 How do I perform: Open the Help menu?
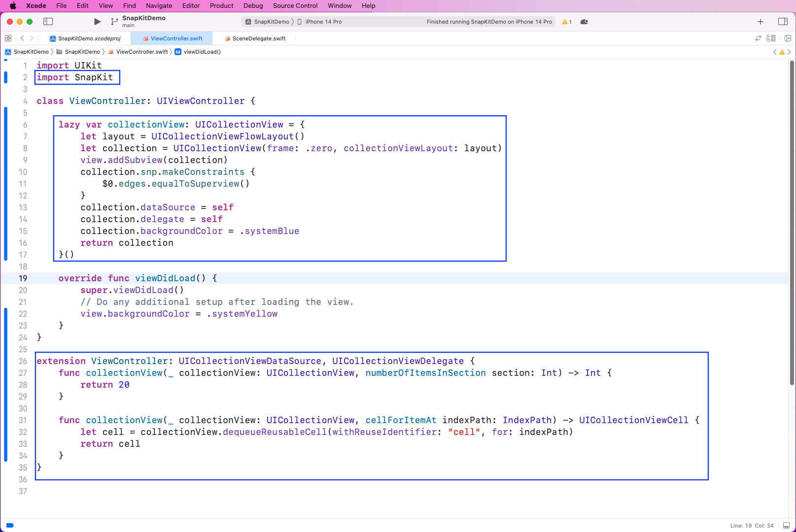point(369,5)
